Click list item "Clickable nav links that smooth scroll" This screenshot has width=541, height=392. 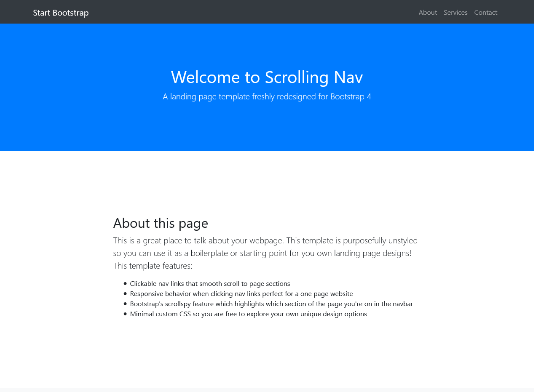210,284
